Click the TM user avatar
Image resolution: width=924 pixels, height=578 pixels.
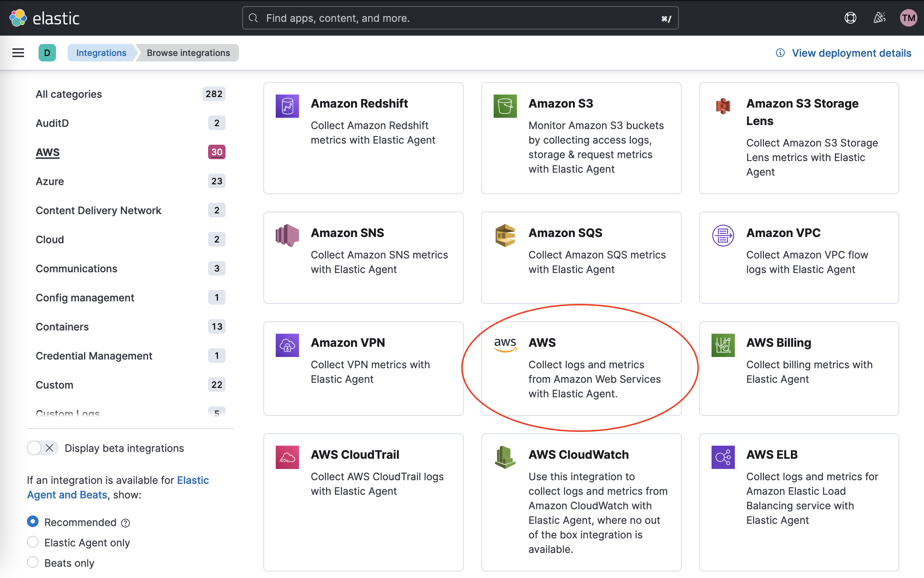click(x=909, y=17)
